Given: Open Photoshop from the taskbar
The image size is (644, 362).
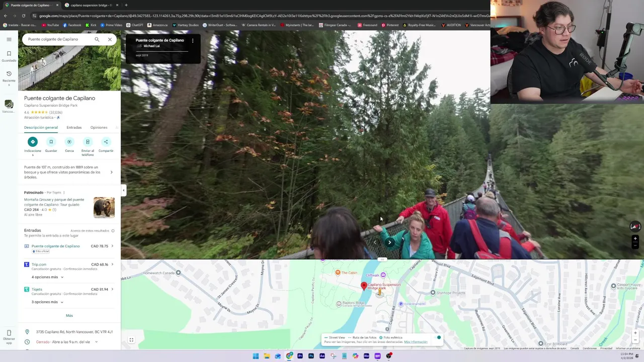Looking at the screenshot, I should 311,356.
